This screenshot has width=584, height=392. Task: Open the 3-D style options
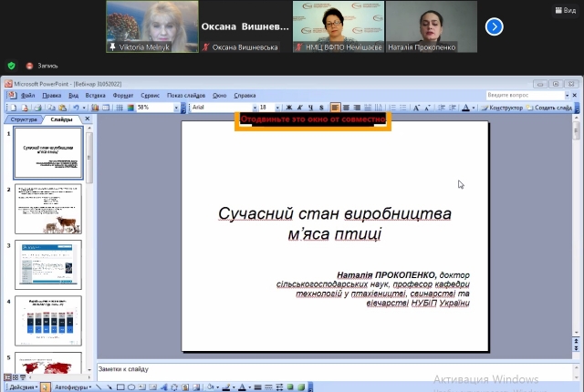pos(301,387)
